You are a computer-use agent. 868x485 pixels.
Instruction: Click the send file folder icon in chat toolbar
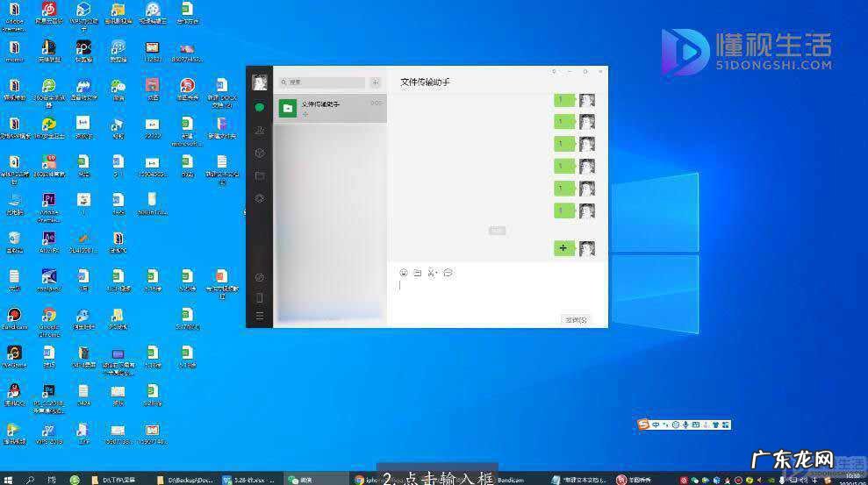(418, 273)
